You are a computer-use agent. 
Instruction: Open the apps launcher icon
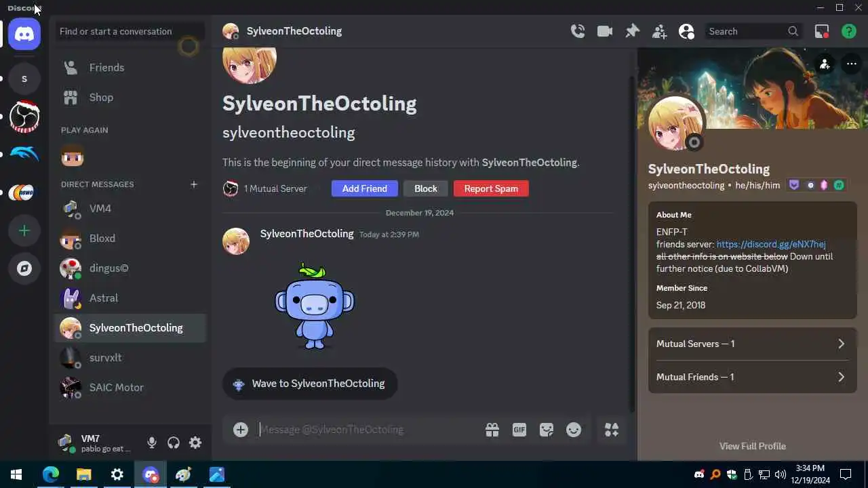coord(612,430)
